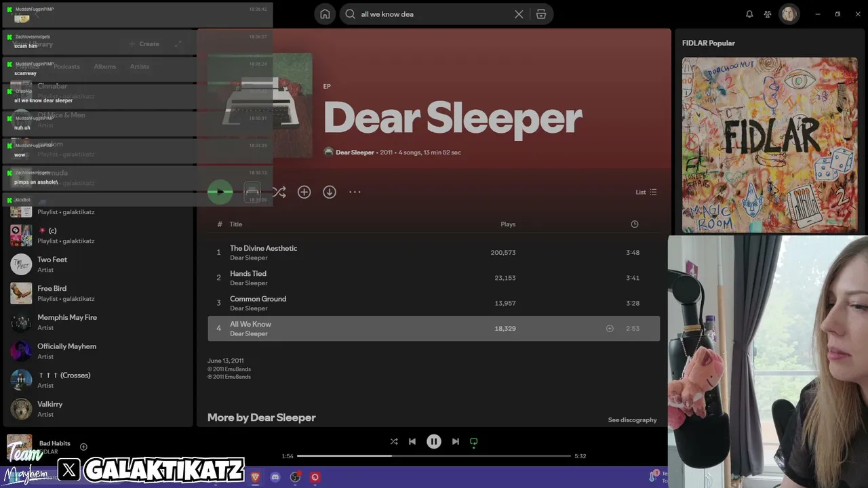Viewport: 868px width, 488px height.
Task: Download the Dear Sleeper EP
Action: coord(330,192)
